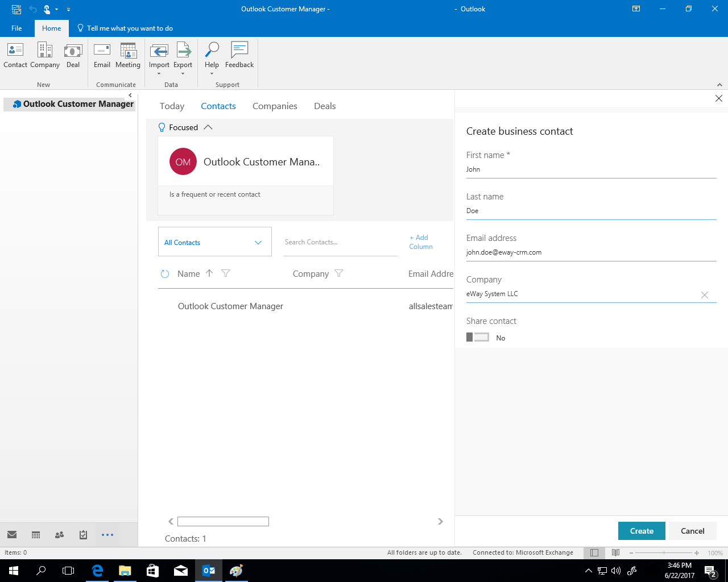The image size is (728, 582).
Task: Switch to Normal view in status bar
Action: 594,552
